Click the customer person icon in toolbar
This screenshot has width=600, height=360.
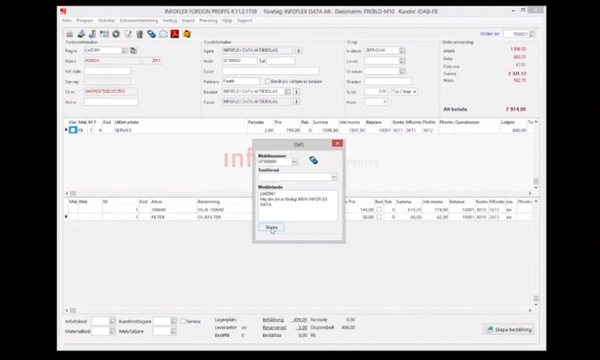click(92, 34)
